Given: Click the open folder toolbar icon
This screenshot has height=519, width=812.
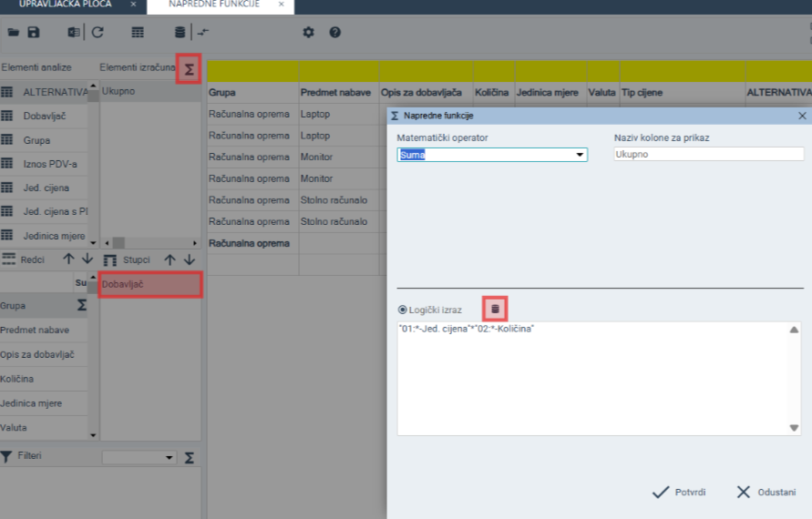Looking at the screenshot, I should click(x=14, y=33).
